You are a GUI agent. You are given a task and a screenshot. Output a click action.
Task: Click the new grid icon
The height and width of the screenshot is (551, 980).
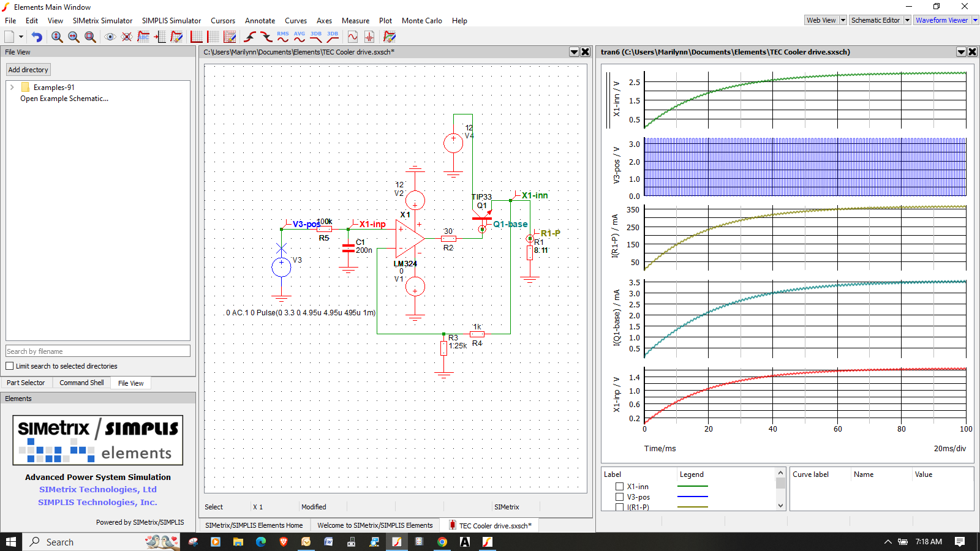pos(213,37)
